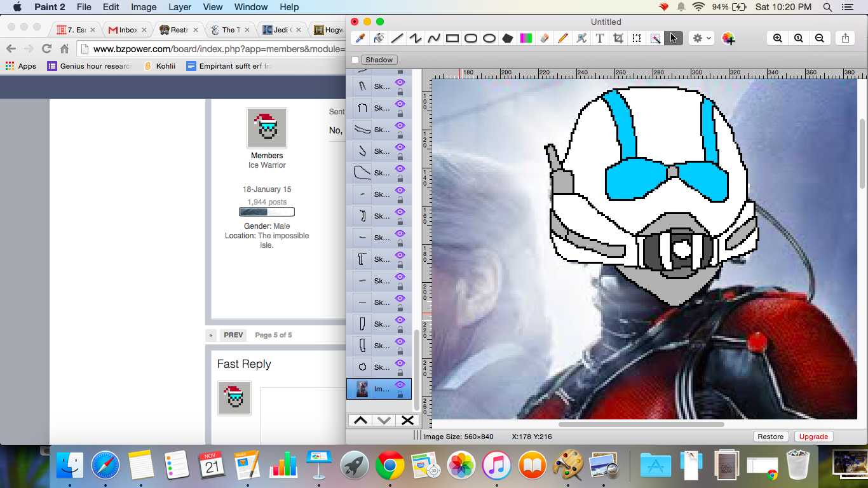Select the rectangular selection tool

636,38
